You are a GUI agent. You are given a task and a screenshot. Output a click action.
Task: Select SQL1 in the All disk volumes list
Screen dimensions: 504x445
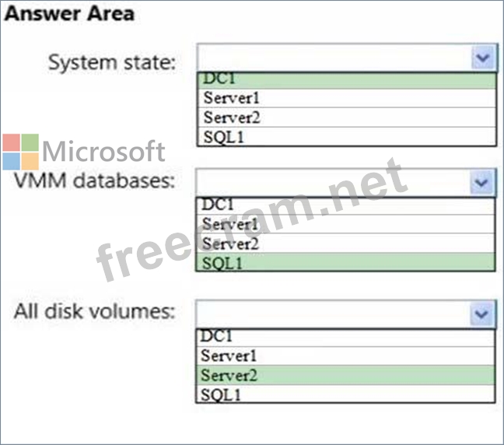tap(345, 394)
